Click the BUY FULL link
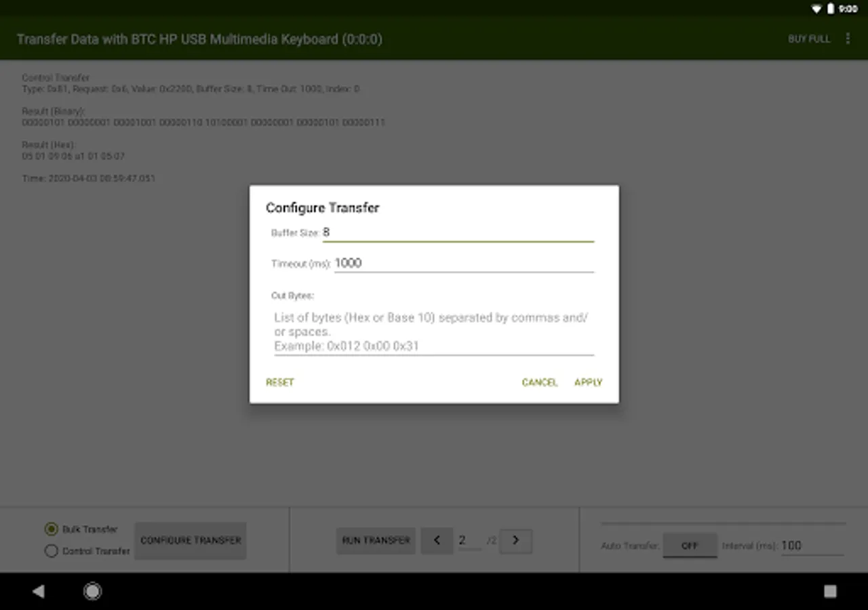The height and width of the screenshot is (610, 868). (x=809, y=39)
